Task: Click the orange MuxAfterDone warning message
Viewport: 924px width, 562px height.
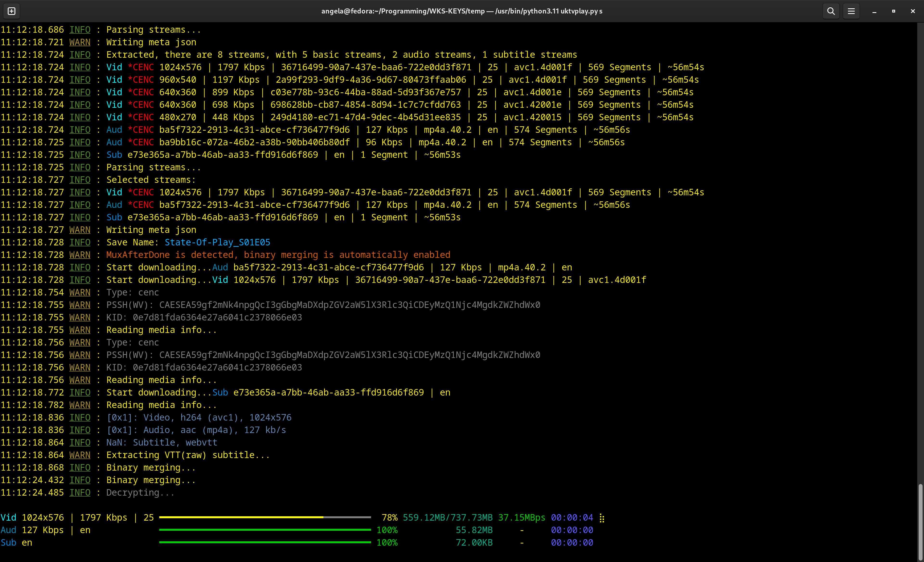Action: tap(278, 255)
